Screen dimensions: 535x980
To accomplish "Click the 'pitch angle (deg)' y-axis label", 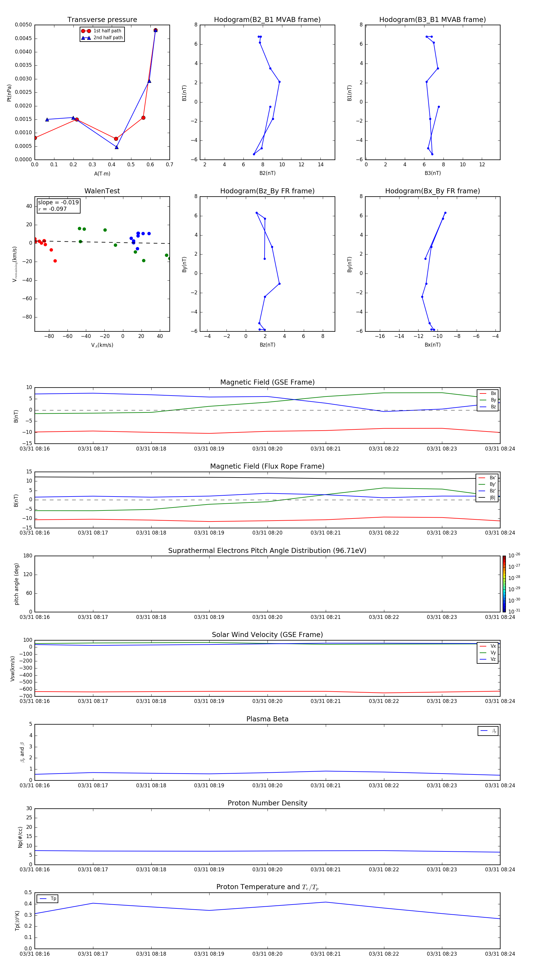I will pos(16,584).
